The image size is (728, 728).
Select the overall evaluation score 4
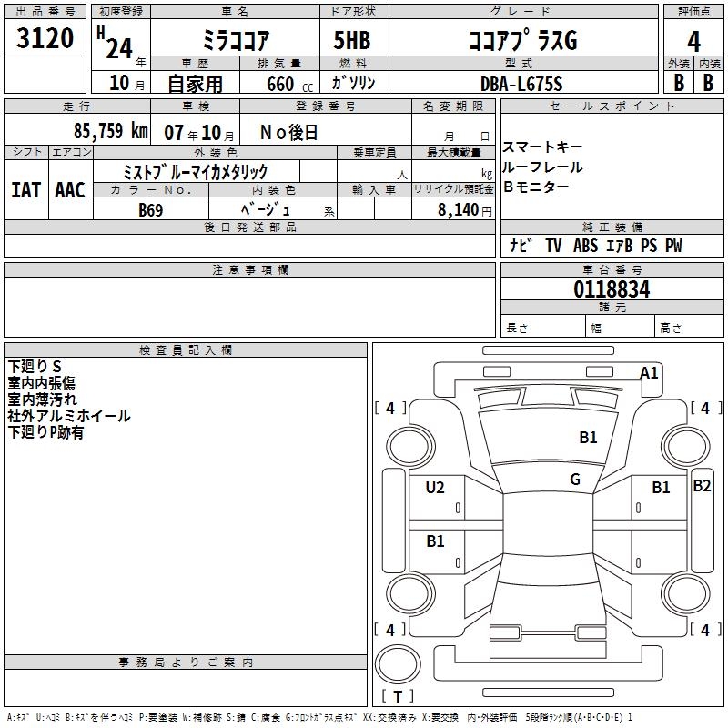(693, 42)
